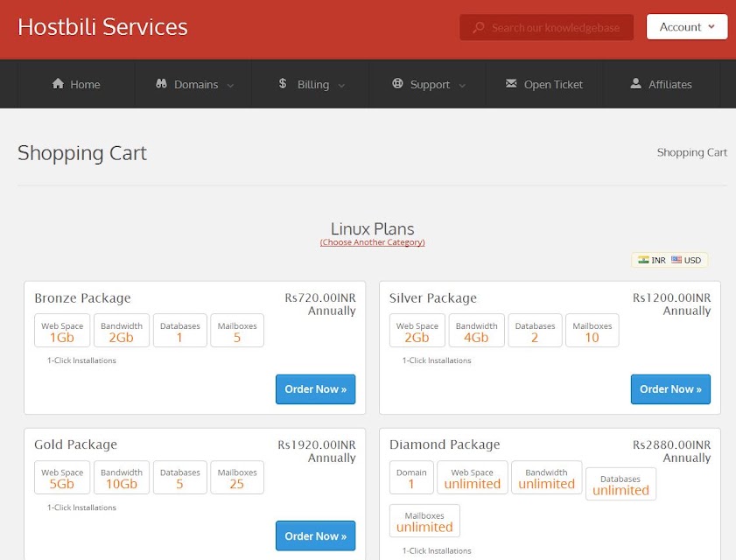
Task: Click Diamond Package title
Action: pyautogui.click(x=445, y=444)
